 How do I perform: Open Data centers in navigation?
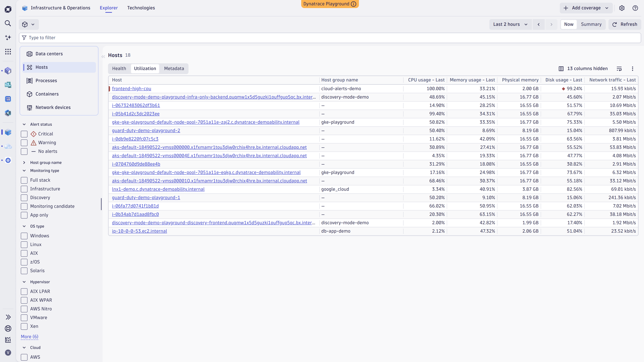[x=59, y=54]
